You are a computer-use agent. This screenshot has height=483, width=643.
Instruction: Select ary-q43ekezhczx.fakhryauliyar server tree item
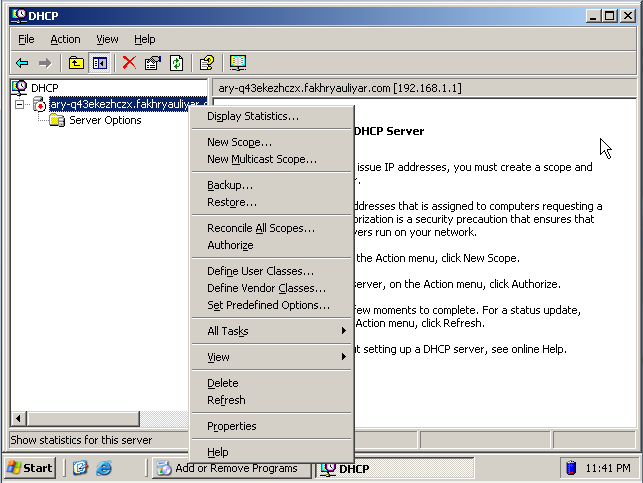(x=128, y=104)
